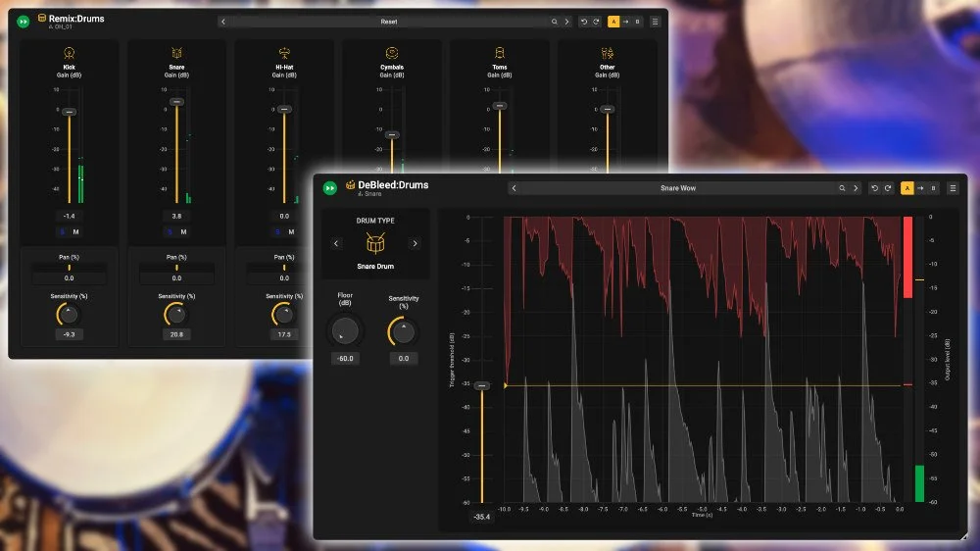The image size is (980, 551).
Task: Click the Snare sensitivity value 20.8
Action: pos(176,334)
